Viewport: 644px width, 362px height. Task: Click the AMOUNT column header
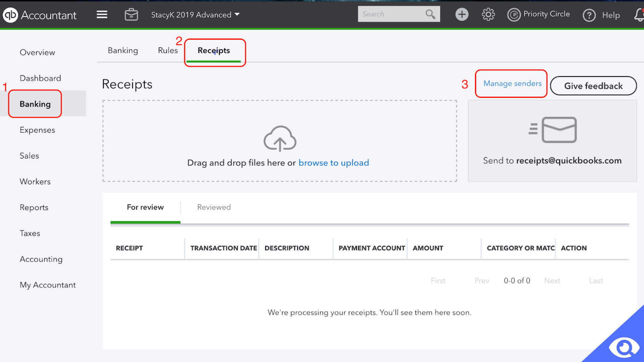[428, 248]
